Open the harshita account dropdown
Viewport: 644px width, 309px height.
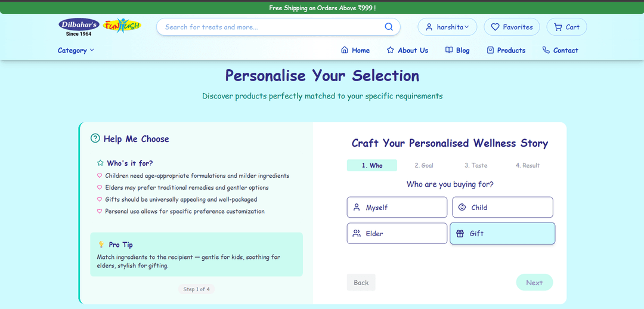pyautogui.click(x=447, y=27)
